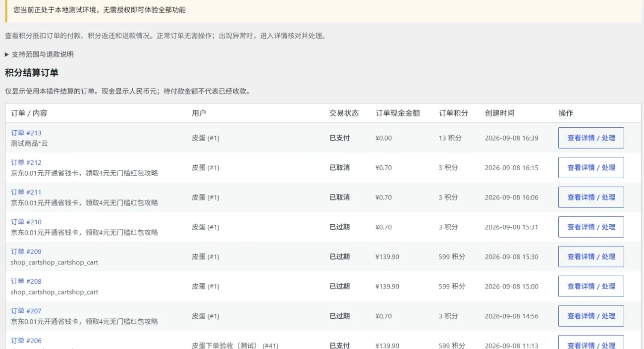Open the 订单 #208 link
The image size is (644, 349).
26,281
